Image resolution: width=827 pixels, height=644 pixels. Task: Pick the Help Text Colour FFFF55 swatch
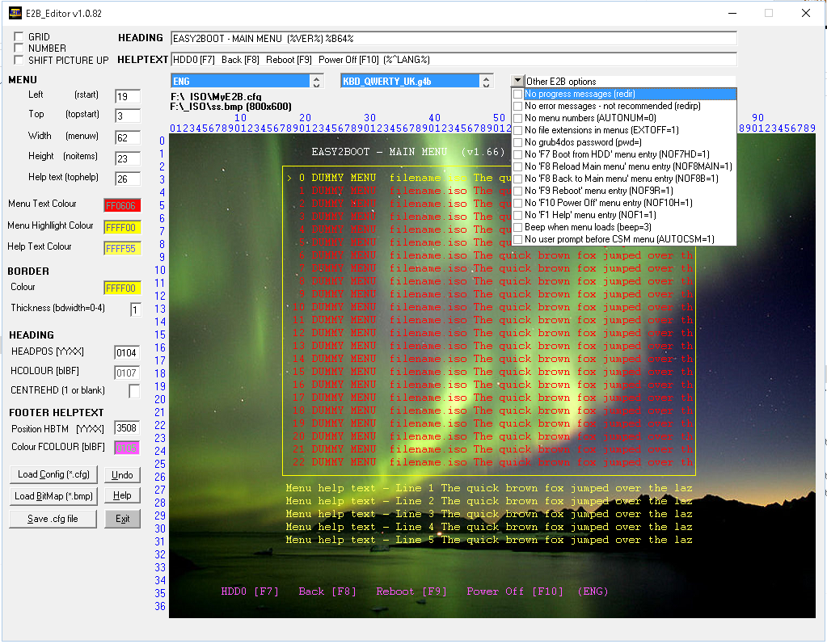[x=122, y=248]
